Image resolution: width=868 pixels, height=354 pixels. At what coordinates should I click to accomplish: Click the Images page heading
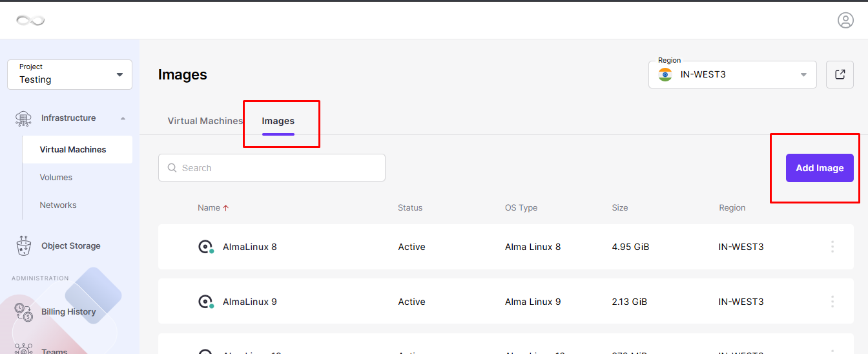click(x=183, y=75)
